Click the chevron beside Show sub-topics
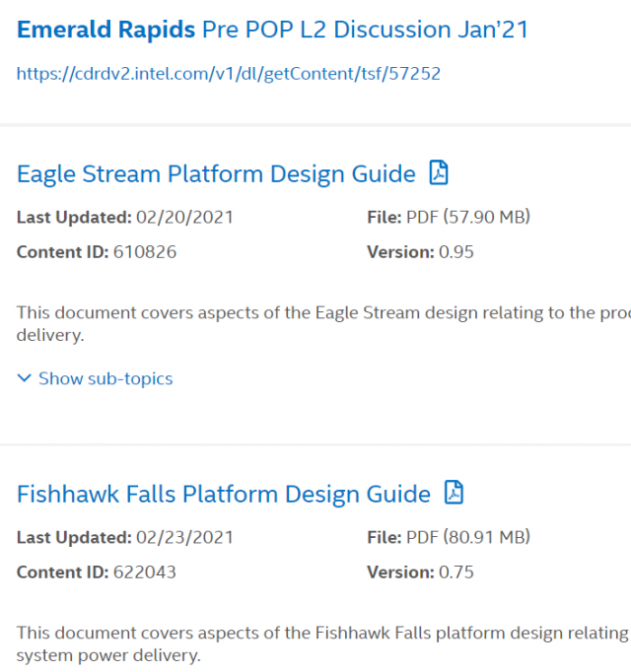The image size is (631, 672). (24, 378)
